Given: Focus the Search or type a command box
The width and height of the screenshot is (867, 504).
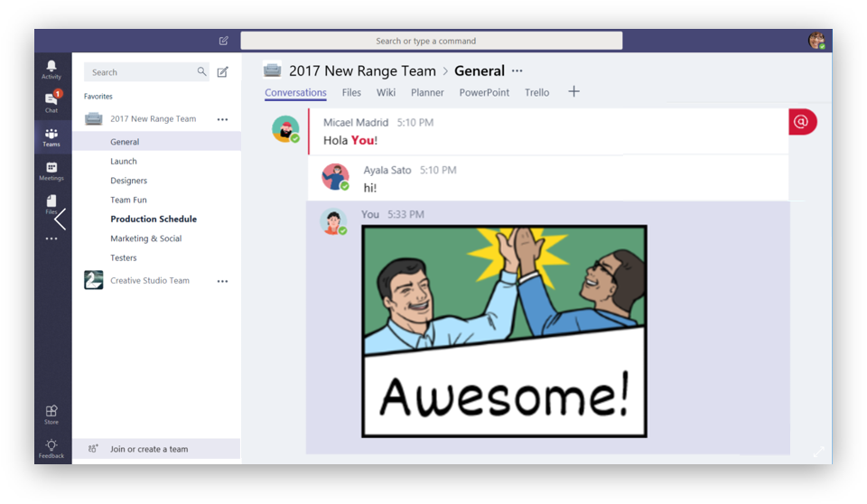Looking at the screenshot, I should click(432, 41).
